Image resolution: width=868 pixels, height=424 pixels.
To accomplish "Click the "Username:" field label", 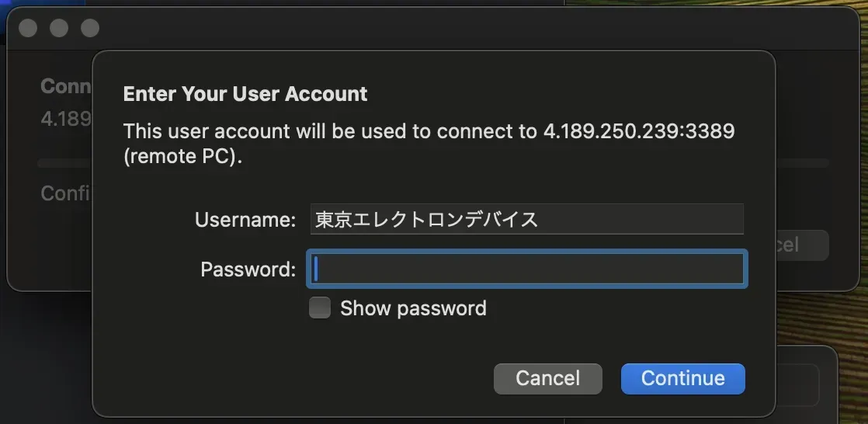I will click(245, 220).
